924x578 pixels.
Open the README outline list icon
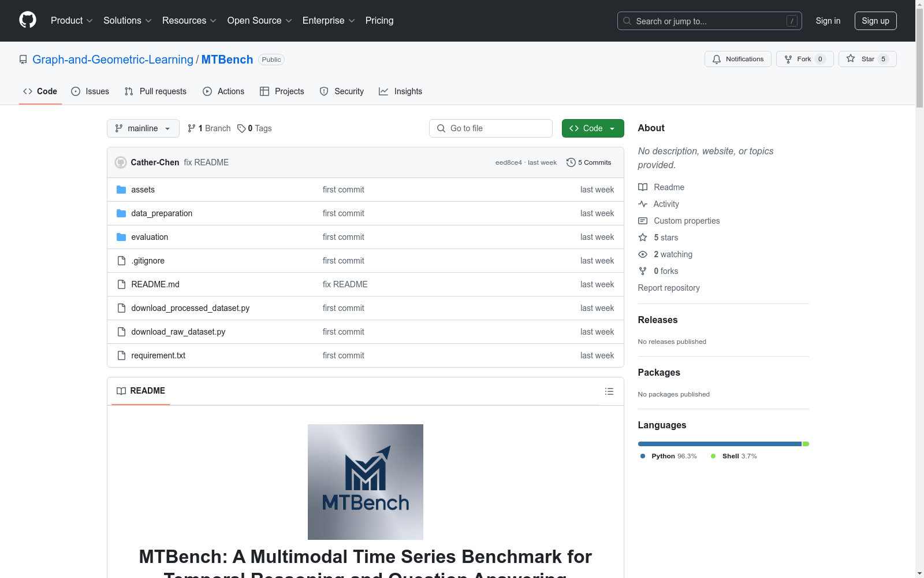click(x=609, y=391)
